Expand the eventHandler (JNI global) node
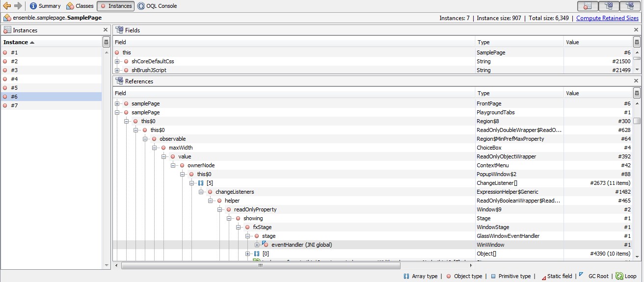This screenshot has width=644, height=282. (x=257, y=245)
